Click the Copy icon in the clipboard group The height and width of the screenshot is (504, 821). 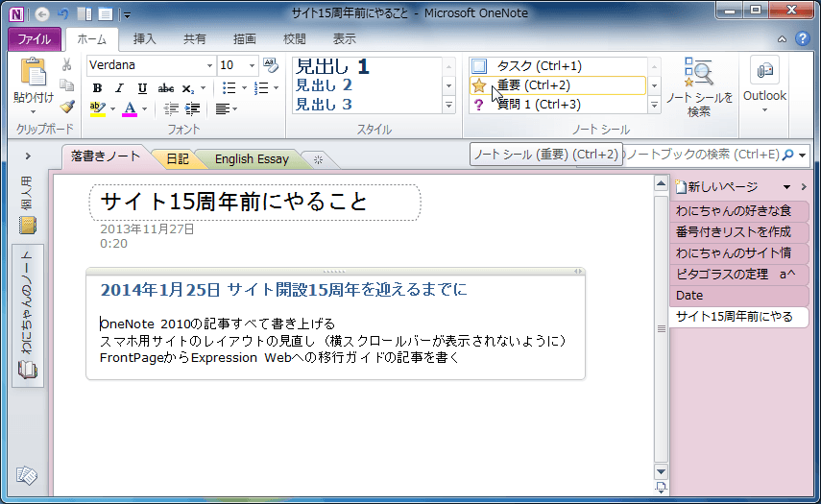[x=66, y=85]
